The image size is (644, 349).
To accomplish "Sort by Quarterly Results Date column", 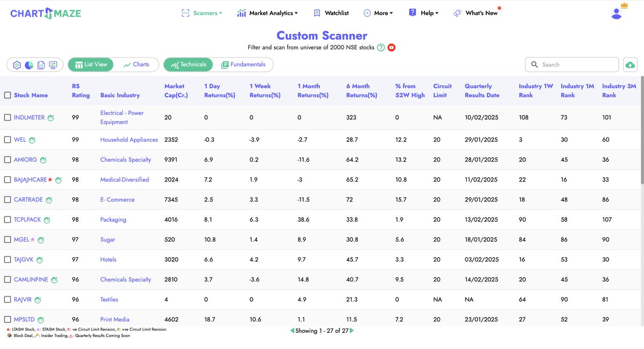I will (x=482, y=90).
